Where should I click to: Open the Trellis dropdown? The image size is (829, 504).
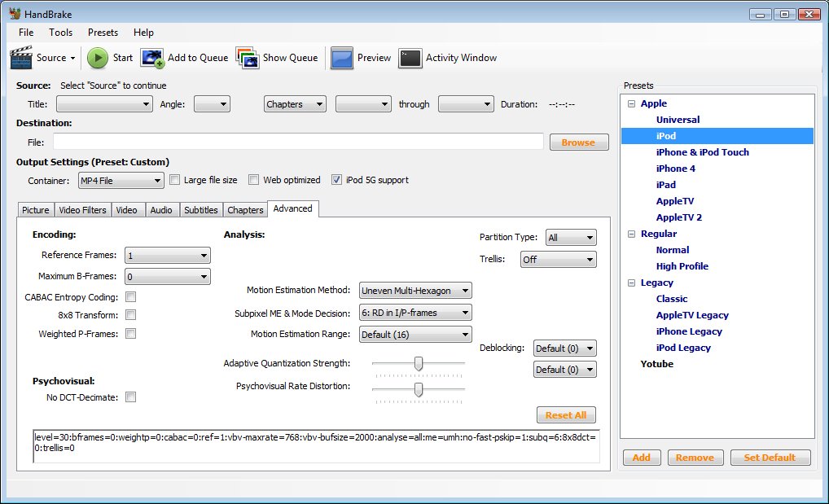point(559,259)
